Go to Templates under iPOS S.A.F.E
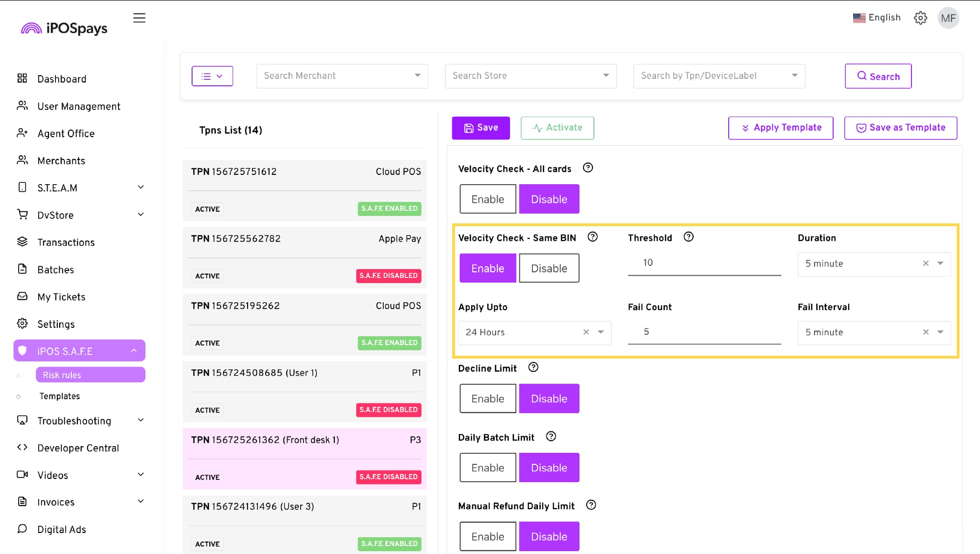This screenshot has width=980, height=554. coord(59,396)
